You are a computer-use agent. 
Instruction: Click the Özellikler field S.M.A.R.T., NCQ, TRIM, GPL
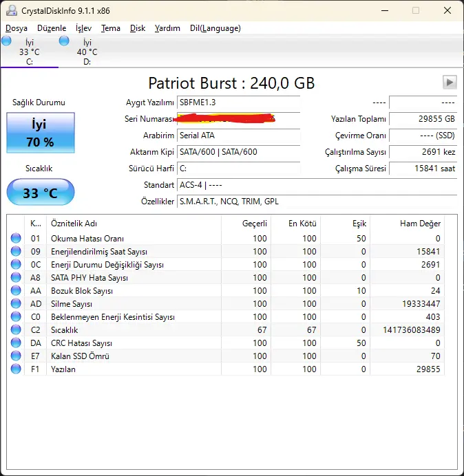(x=317, y=202)
